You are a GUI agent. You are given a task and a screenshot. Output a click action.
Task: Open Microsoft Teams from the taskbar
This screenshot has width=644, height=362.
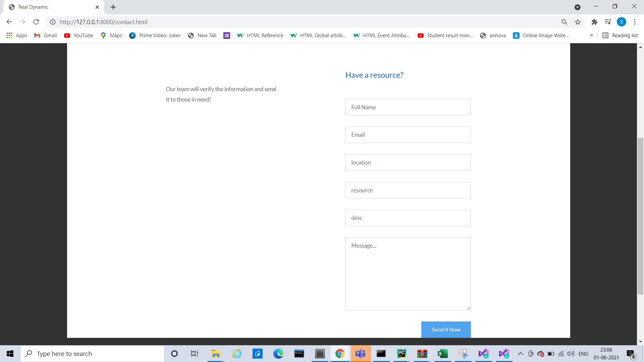point(361,354)
